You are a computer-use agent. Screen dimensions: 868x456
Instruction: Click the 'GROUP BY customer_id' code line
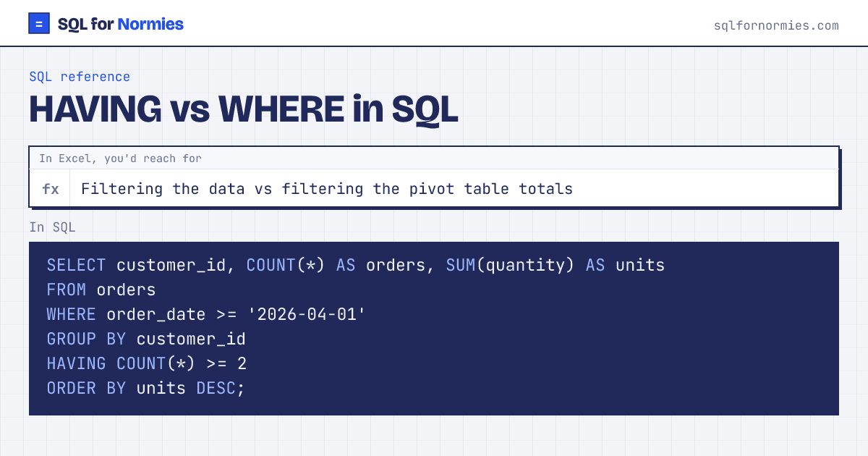tap(146, 339)
